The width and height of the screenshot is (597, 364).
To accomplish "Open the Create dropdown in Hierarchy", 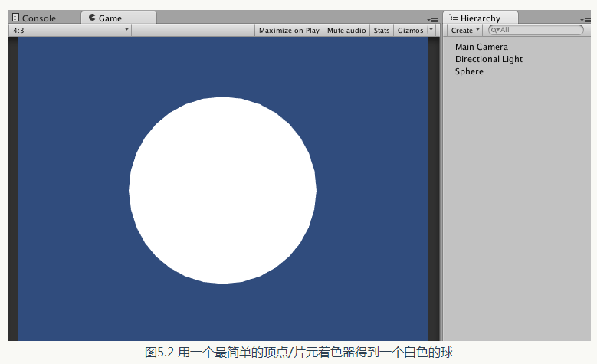I will click(x=465, y=30).
